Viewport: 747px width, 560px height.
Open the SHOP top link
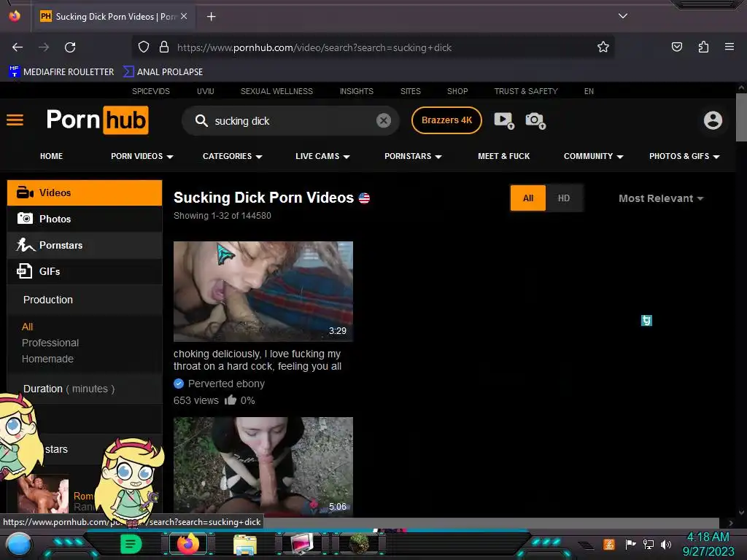point(457,91)
